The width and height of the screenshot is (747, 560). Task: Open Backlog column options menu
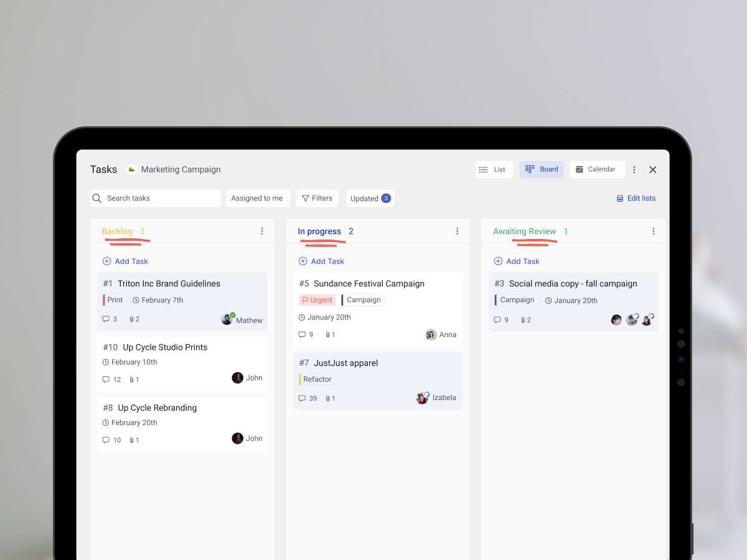[262, 231]
